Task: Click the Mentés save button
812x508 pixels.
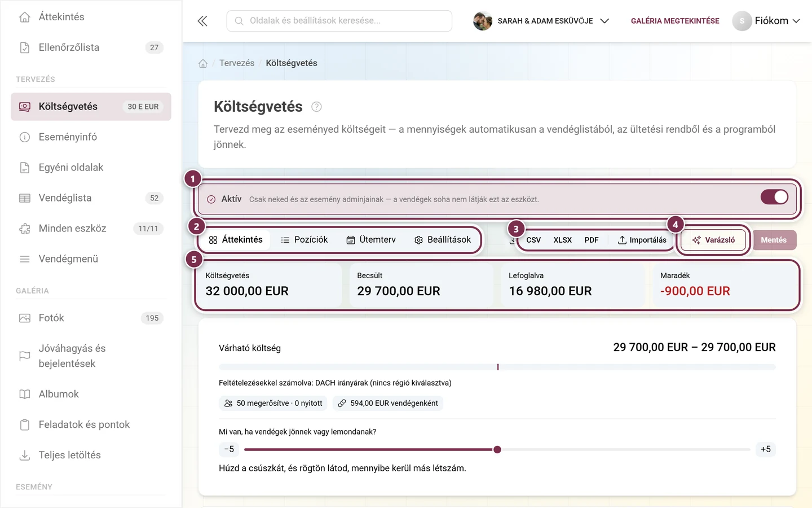Action: (774, 240)
